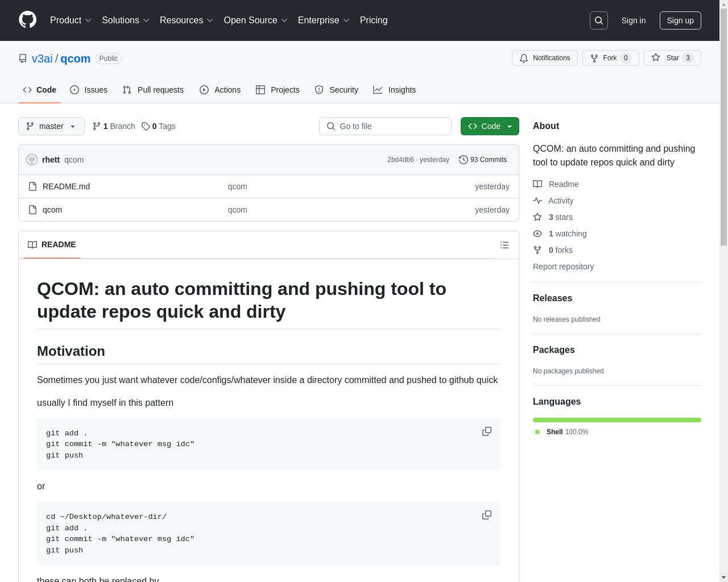Click the page vertical scrollbar thumb
Image resolution: width=728 pixels, height=582 pixels.
[x=723, y=128]
